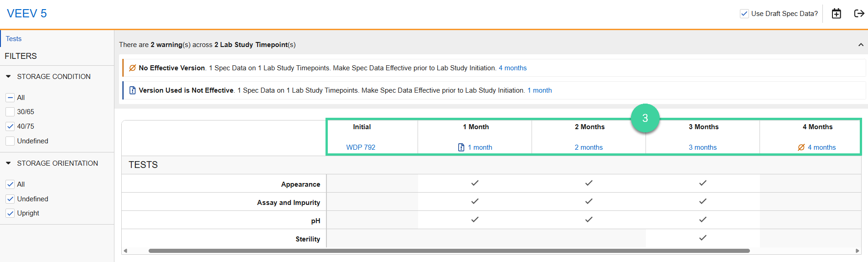
Task: Uncheck the Upright orientation filter
Action: click(10, 213)
